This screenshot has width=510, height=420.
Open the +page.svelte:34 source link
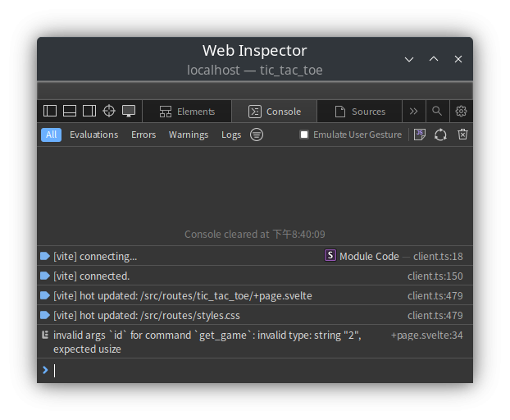click(427, 335)
